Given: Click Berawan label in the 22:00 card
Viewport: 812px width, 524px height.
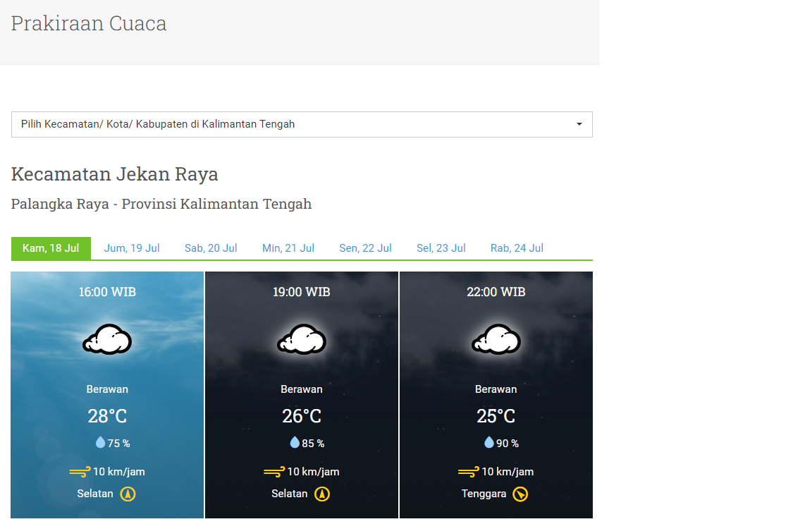Looking at the screenshot, I should (x=496, y=389).
